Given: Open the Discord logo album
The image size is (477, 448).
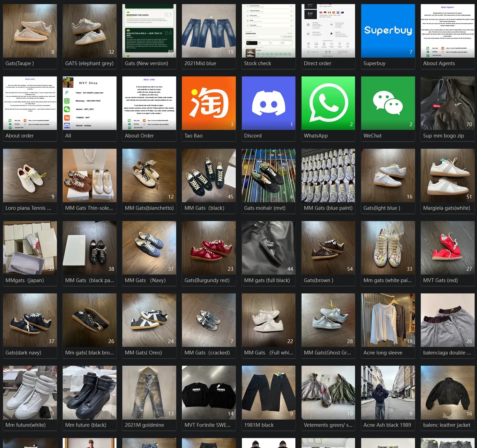Looking at the screenshot, I should pyautogui.click(x=268, y=103).
